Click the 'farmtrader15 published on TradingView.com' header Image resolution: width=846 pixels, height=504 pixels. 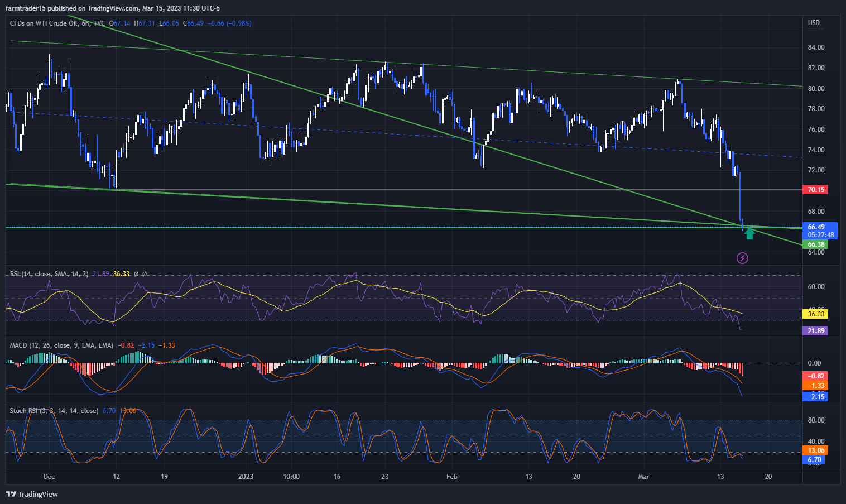72,8
